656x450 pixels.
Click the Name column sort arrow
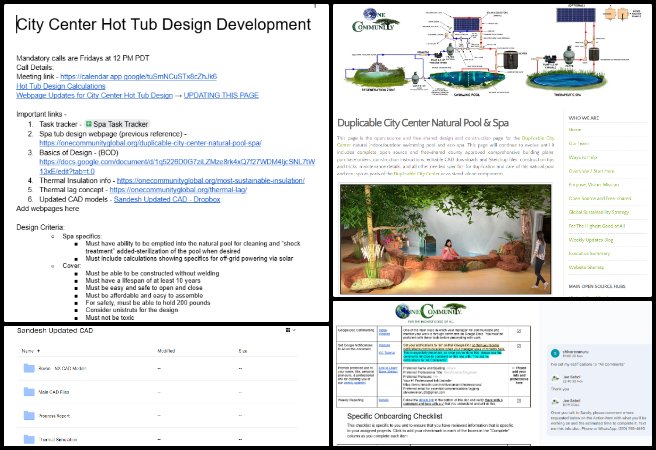point(40,353)
